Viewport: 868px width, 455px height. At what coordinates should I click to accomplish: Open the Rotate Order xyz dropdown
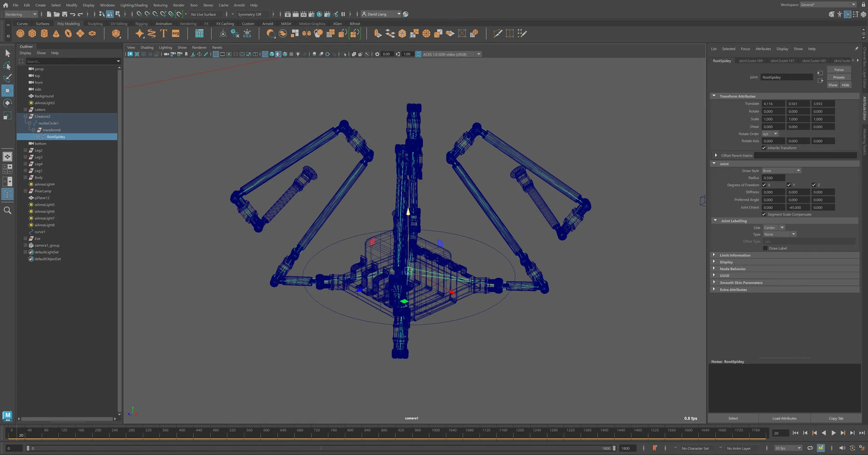coord(770,134)
